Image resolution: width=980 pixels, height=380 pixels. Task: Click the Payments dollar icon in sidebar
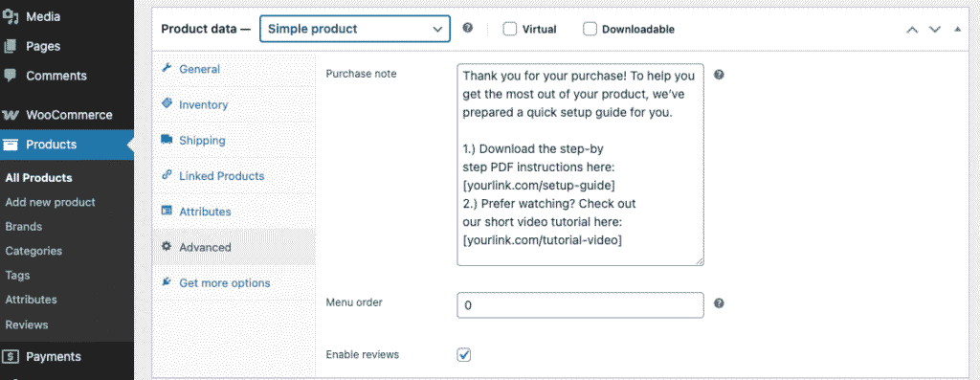tap(11, 356)
